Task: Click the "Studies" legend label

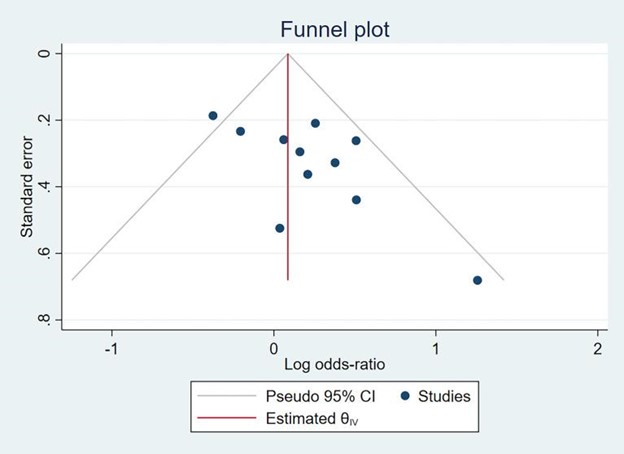Action: [446, 396]
